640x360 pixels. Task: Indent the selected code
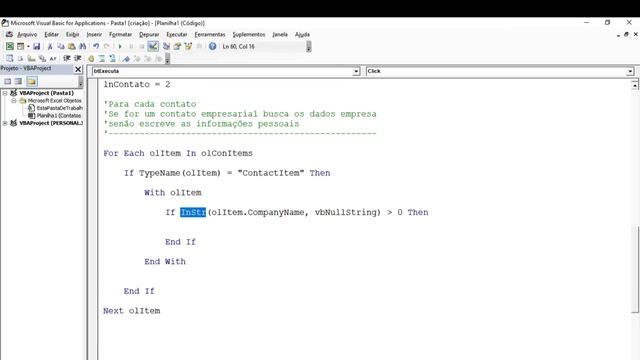point(67,59)
